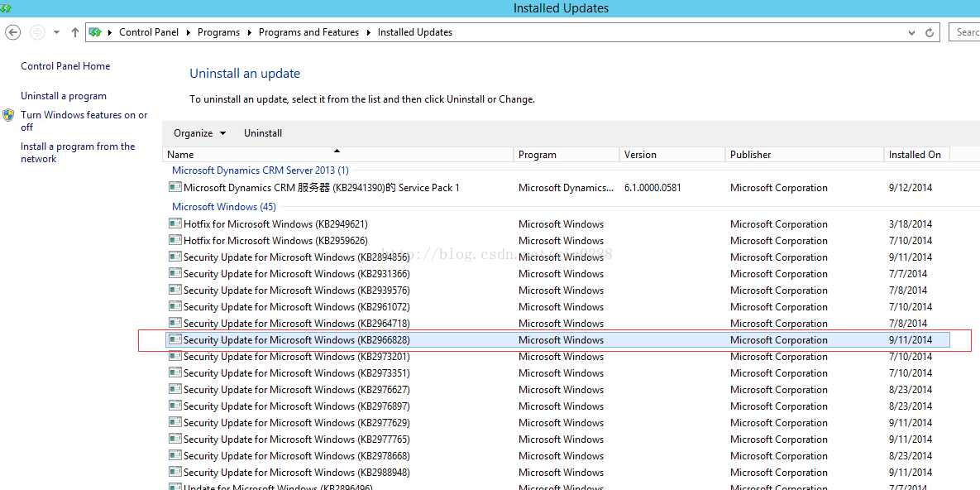The width and height of the screenshot is (980, 490).
Task: Open Control Panel Home link
Action: [x=65, y=66]
